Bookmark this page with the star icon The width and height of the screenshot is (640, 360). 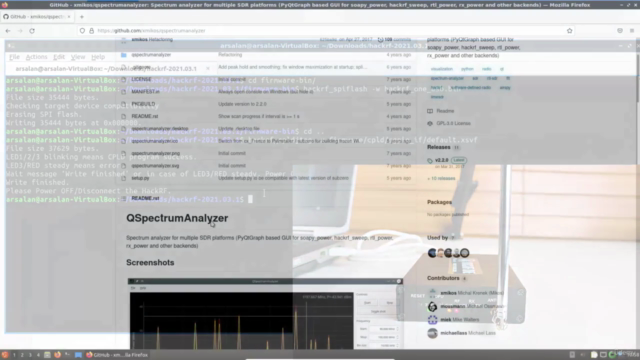[569, 31]
